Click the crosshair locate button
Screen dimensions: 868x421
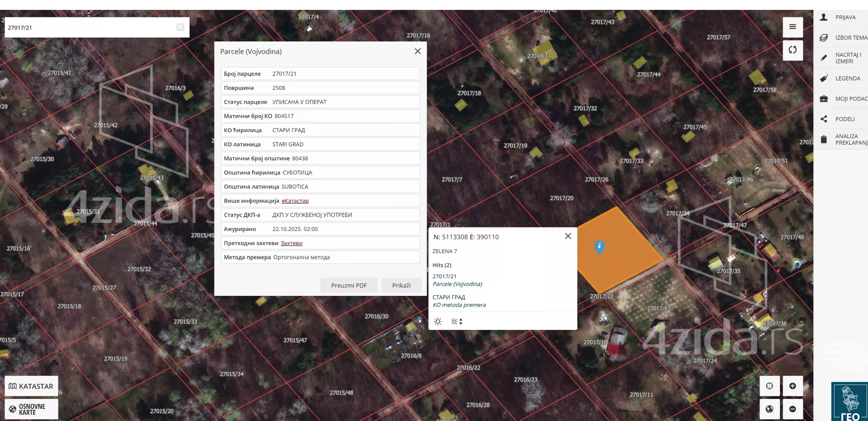[x=769, y=386]
